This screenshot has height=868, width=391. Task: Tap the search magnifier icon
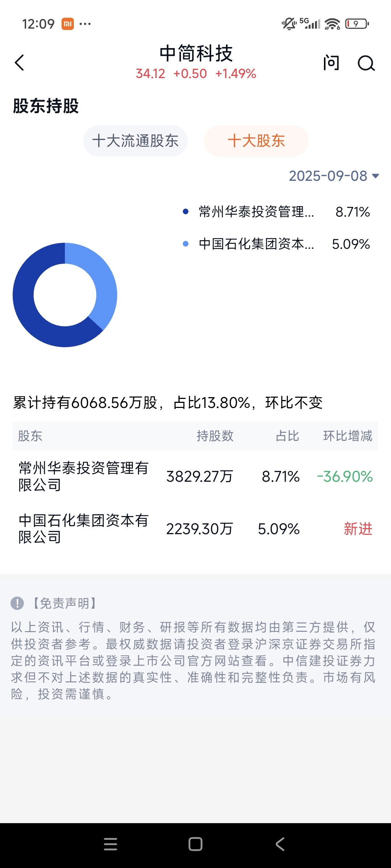click(x=366, y=63)
